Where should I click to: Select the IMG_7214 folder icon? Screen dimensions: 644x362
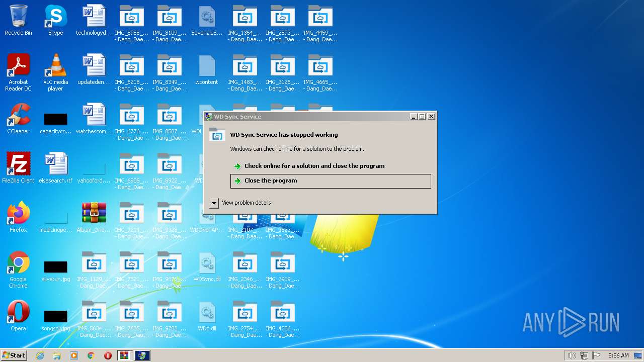pyautogui.click(x=131, y=221)
